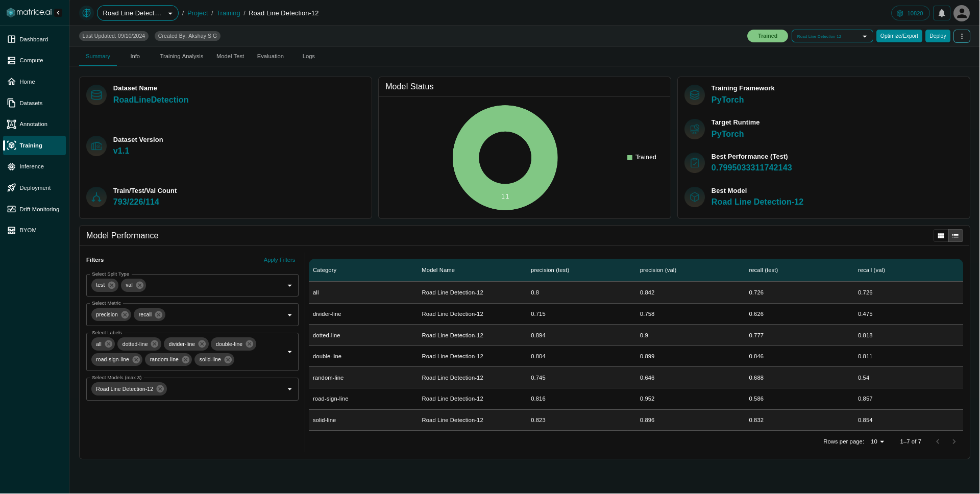980x494 pixels.
Task: Open the three-dot more options menu
Action: [x=962, y=36]
